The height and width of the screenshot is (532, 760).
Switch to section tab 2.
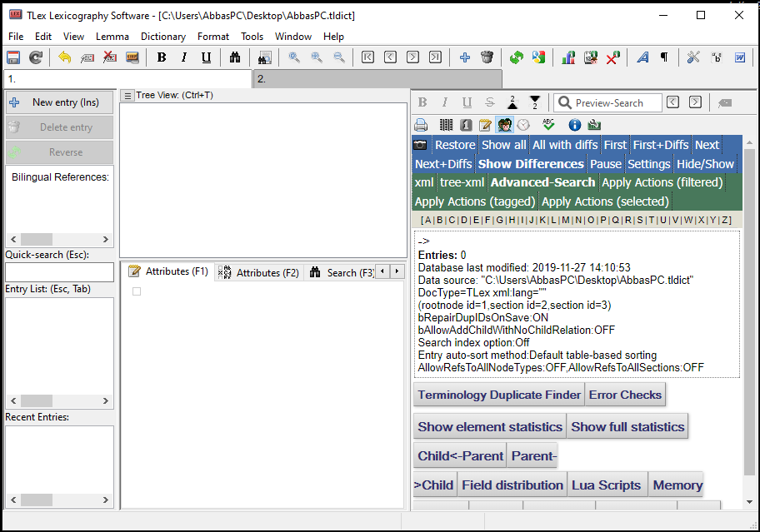point(377,79)
